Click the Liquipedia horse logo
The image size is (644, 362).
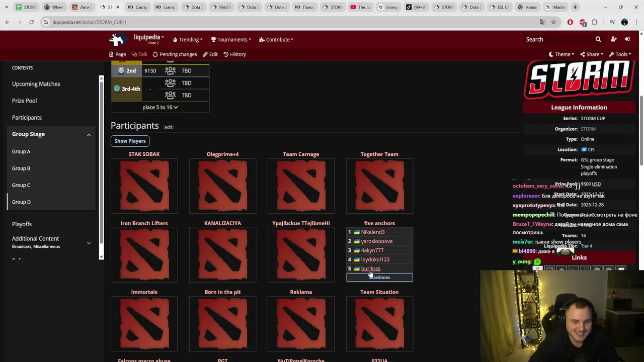click(117, 39)
